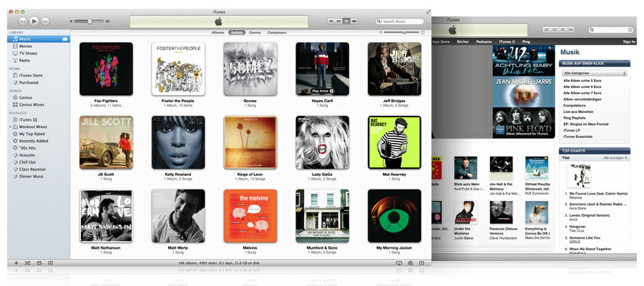The height and width of the screenshot is (286, 644).
Task: Select the Albums tab
Action: click(218, 32)
